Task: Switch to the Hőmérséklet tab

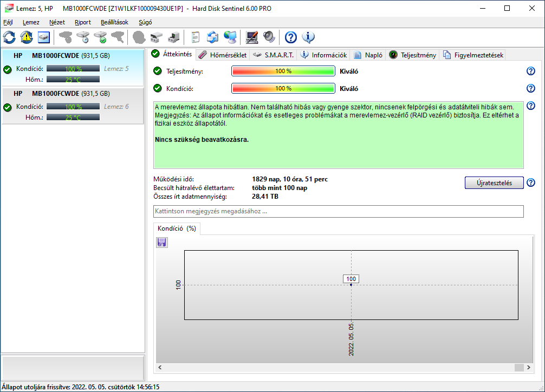Action: (223, 55)
